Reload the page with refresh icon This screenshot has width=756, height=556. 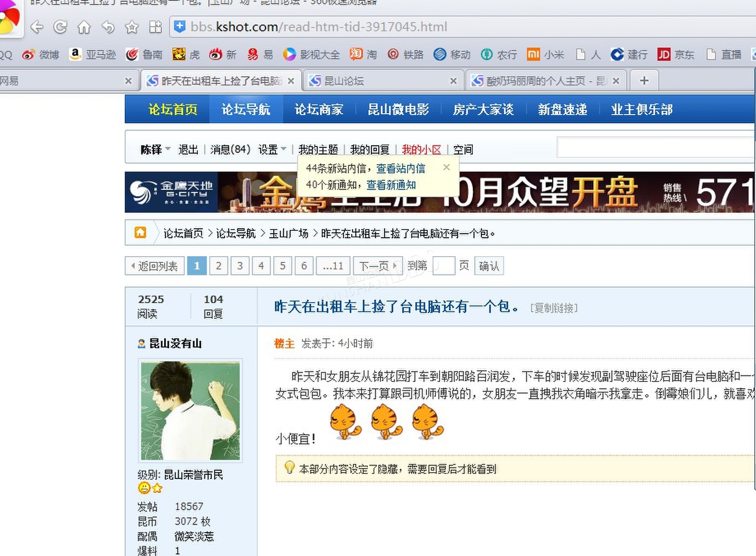coord(60,27)
